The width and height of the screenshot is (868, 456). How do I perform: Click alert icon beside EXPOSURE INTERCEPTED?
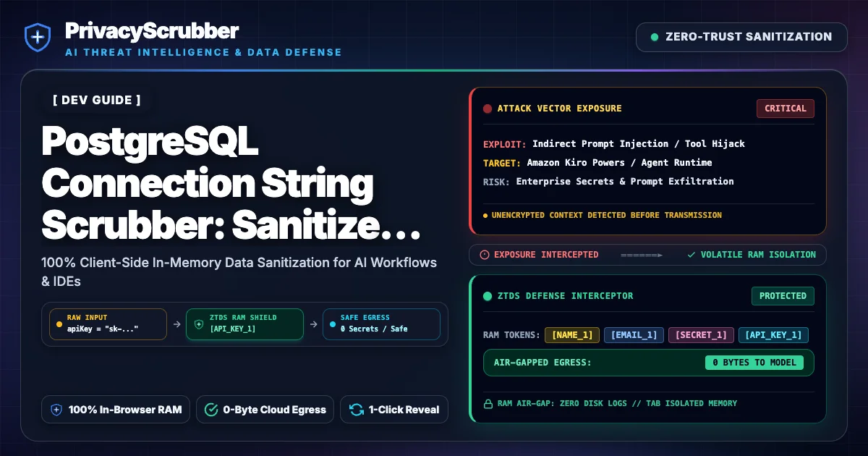[x=485, y=255]
